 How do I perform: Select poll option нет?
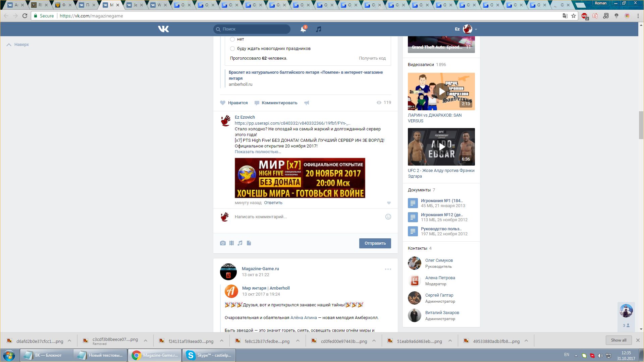[232, 39]
